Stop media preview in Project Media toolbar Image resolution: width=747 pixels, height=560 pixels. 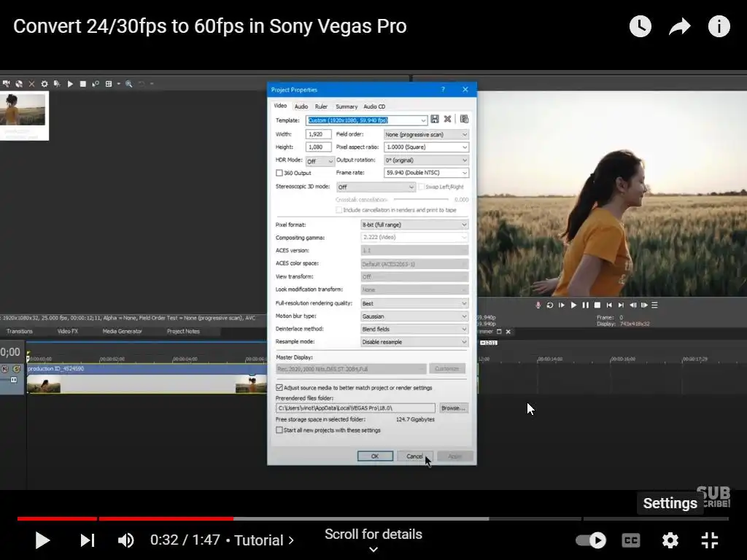83,84
